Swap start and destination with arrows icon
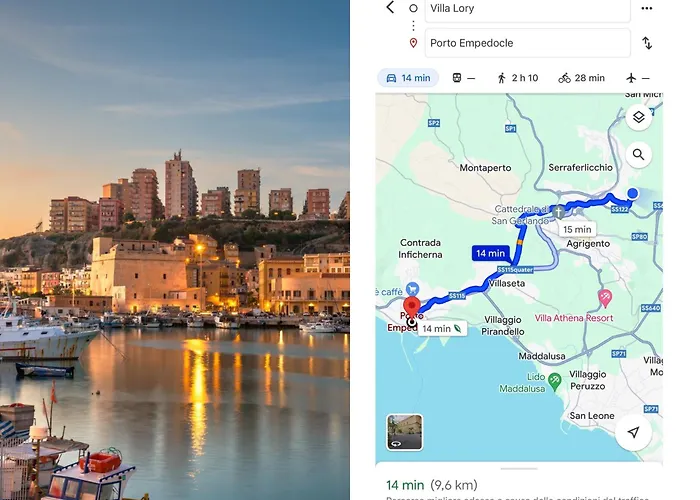 pos(647,43)
